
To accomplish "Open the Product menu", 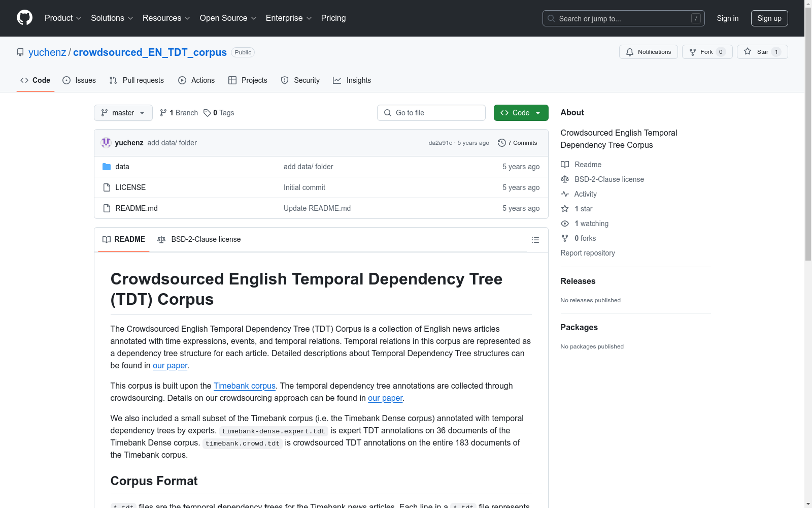I will pos(63,18).
